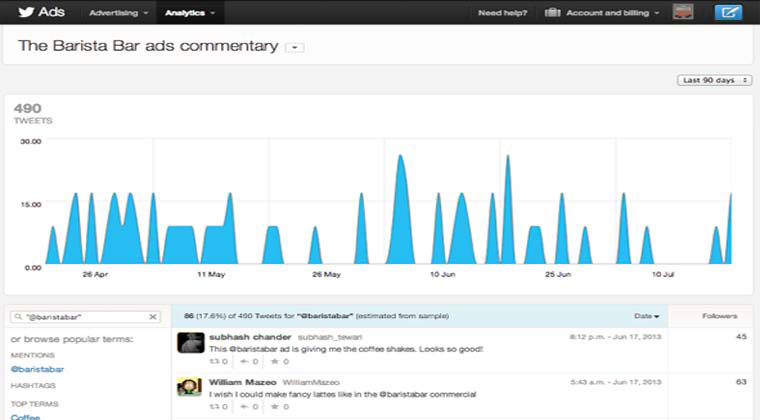
Task: Click the blue compose tweet button
Action: tap(728, 12)
